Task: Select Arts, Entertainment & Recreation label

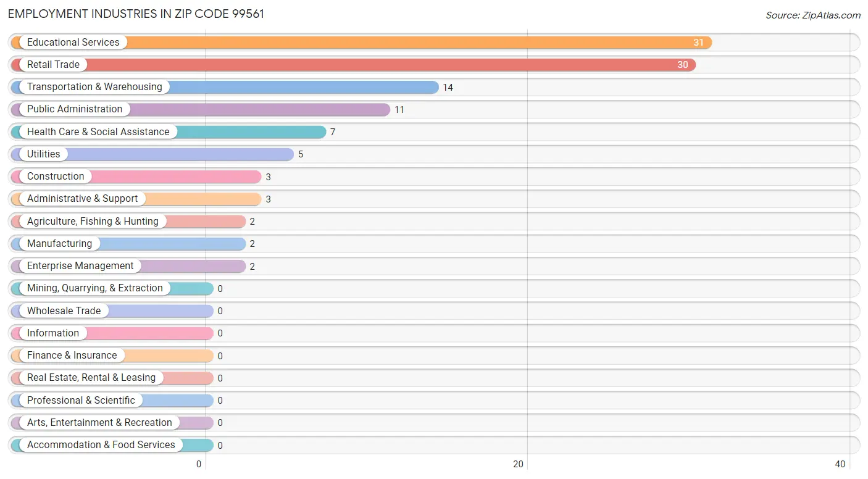Action: pos(99,423)
